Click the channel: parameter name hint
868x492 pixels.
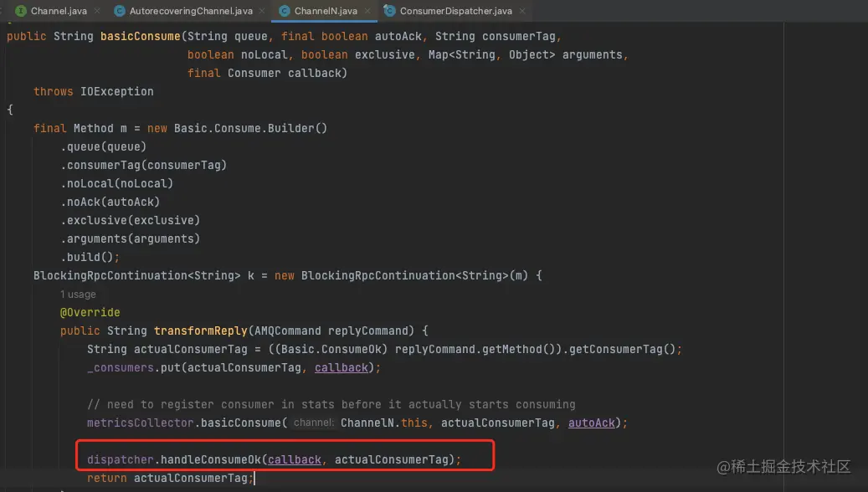313,423
